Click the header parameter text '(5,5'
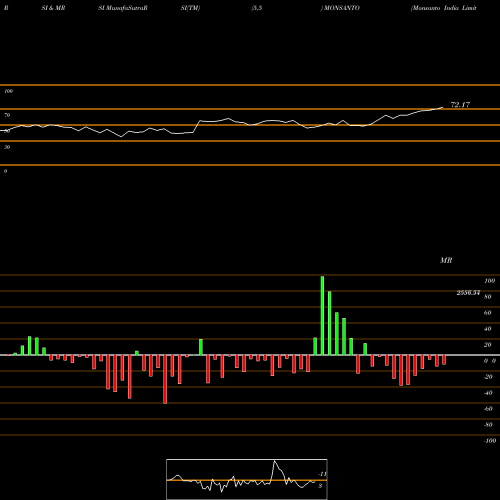500x500 pixels. (x=257, y=8)
